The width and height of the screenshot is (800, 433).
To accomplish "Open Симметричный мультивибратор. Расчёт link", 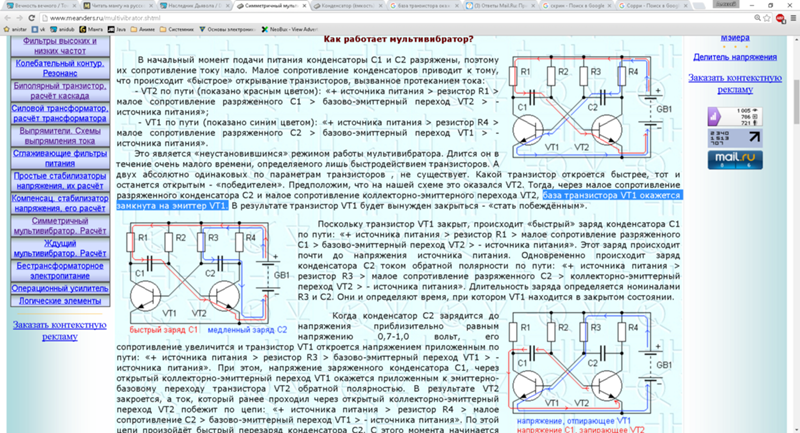I will coord(60,225).
